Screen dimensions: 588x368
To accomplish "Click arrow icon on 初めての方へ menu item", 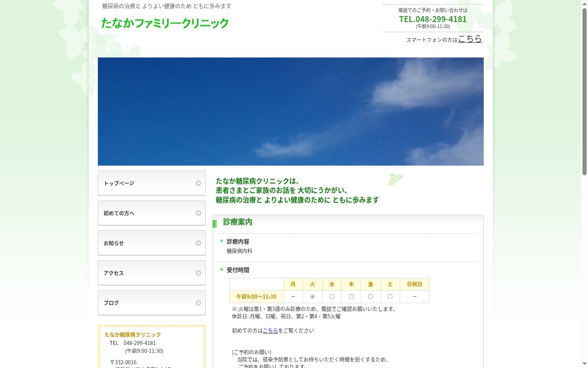I will coord(198,213).
